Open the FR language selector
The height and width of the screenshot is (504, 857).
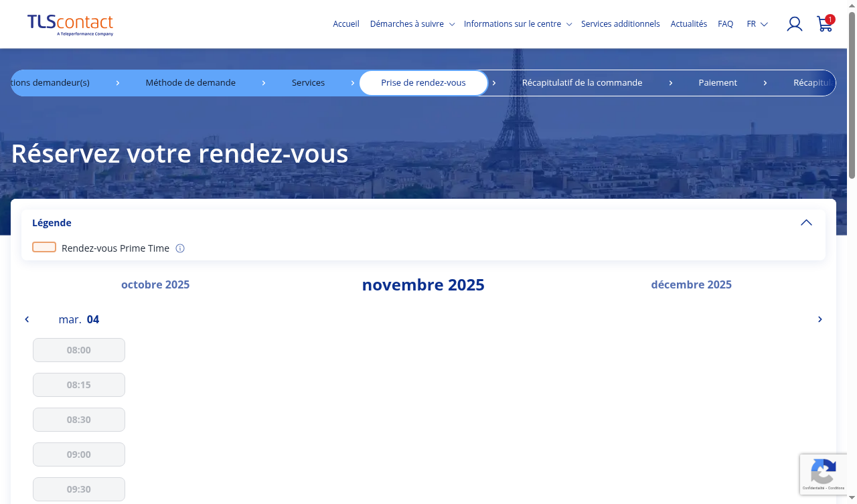point(757,23)
